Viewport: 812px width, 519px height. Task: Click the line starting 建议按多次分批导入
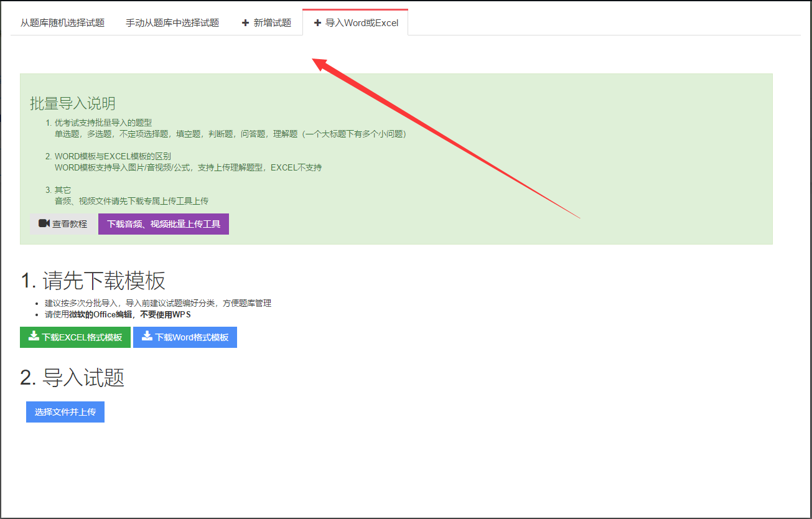pyautogui.click(x=158, y=303)
